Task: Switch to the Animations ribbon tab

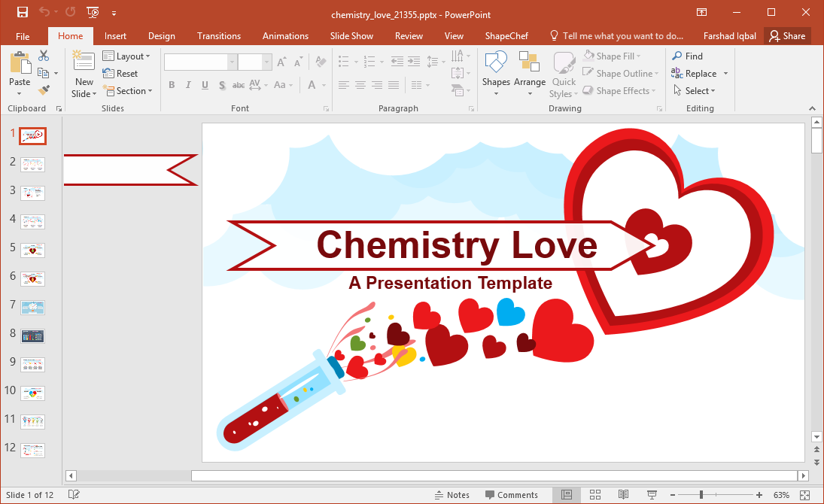Action: click(285, 35)
